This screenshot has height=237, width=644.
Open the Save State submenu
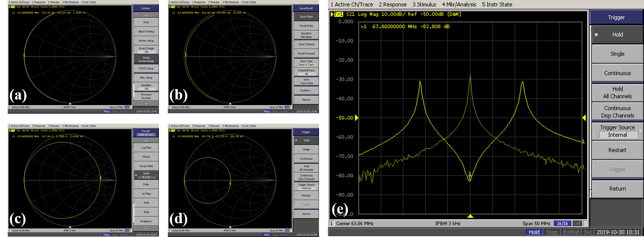(306, 17)
